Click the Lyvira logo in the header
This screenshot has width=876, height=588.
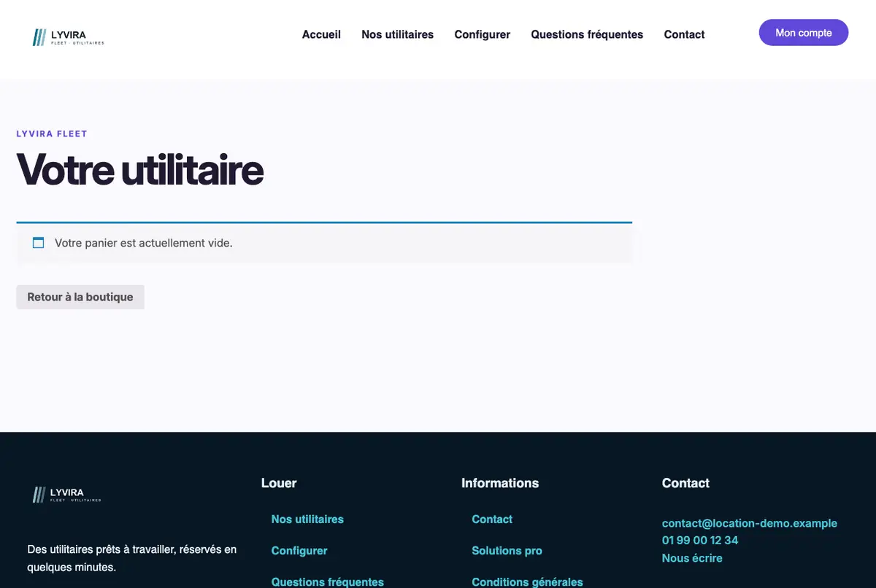(x=69, y=37)
